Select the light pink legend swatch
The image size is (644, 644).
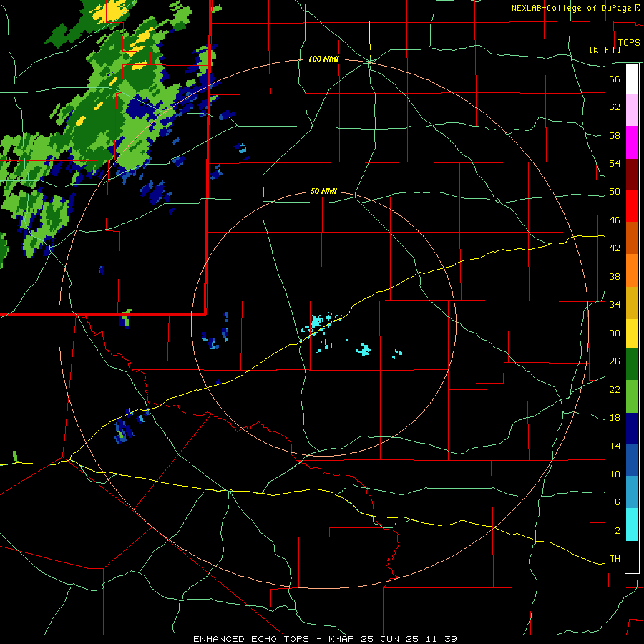[x=632, y=109]
